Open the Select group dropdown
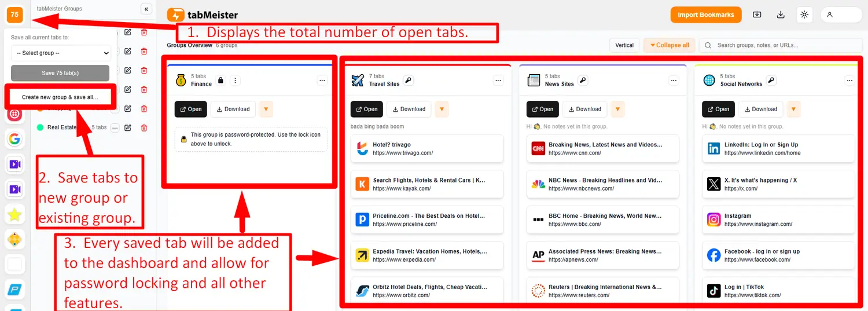Screen dimensions: 868x311 (x=61, y=53)
